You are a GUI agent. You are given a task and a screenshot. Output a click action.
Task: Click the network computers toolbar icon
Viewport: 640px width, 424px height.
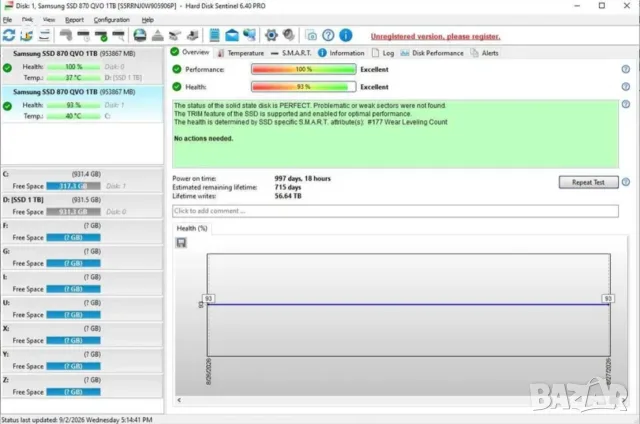[249, 36]
